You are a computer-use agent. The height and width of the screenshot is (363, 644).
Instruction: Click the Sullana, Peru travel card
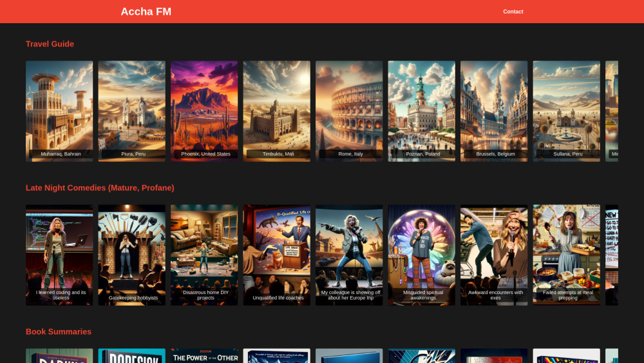(566, 111)
